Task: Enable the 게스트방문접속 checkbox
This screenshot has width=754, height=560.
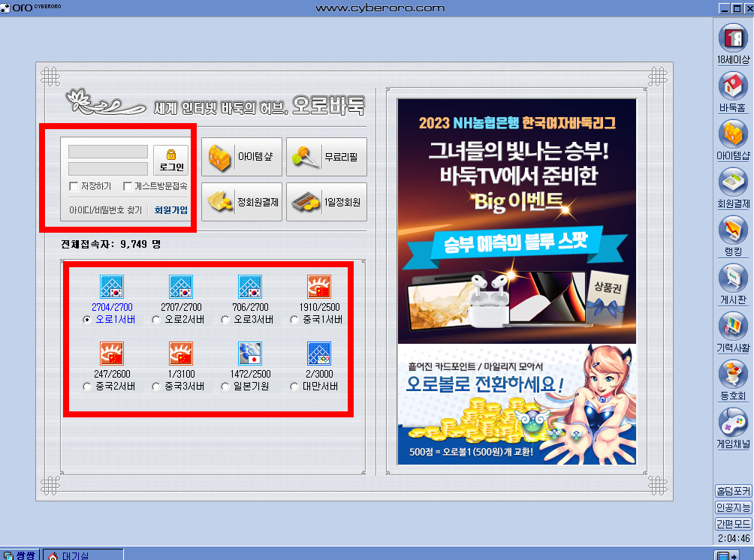Action: point(128,186)
